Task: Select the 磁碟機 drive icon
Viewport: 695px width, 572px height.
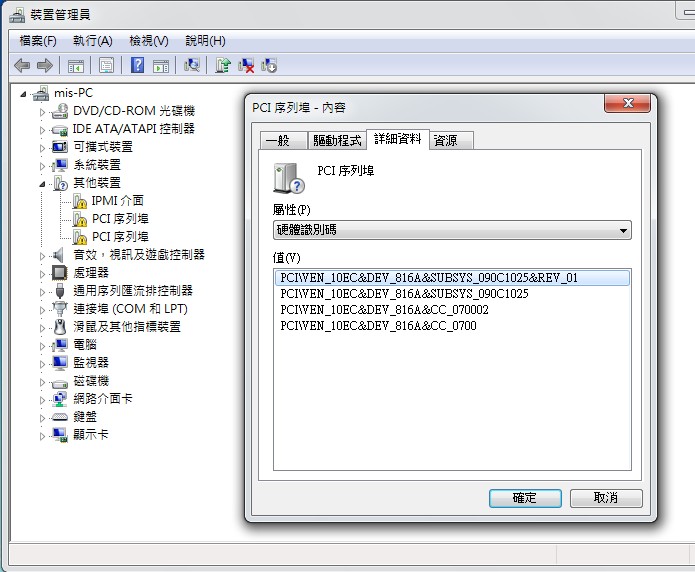Action: coord(60,383)
